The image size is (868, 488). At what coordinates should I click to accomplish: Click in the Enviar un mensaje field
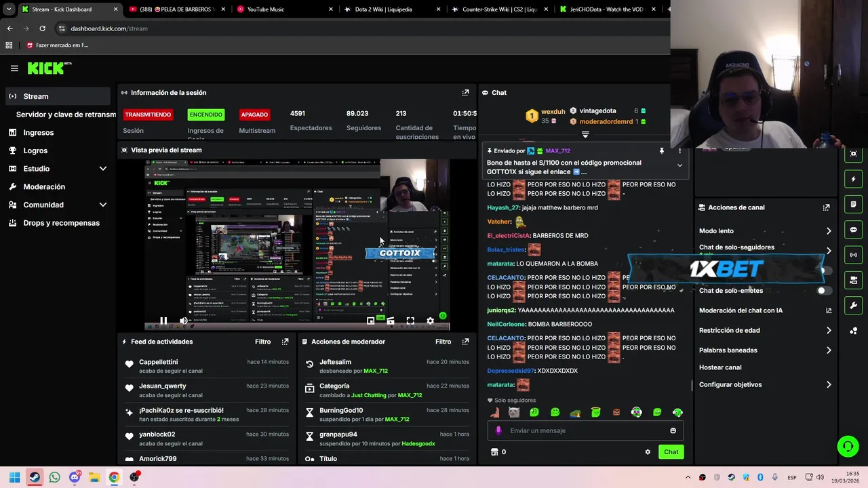click(x=585, y=430)
